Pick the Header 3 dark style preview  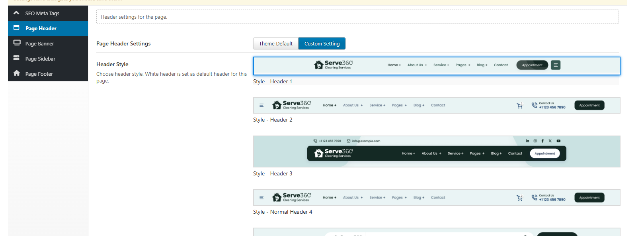click(436, 151)
